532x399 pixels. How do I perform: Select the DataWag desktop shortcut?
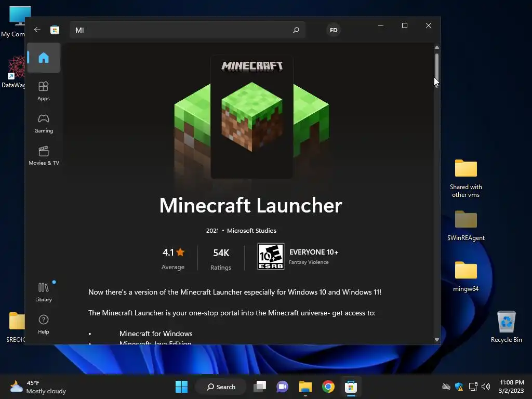tap(14, 72)
